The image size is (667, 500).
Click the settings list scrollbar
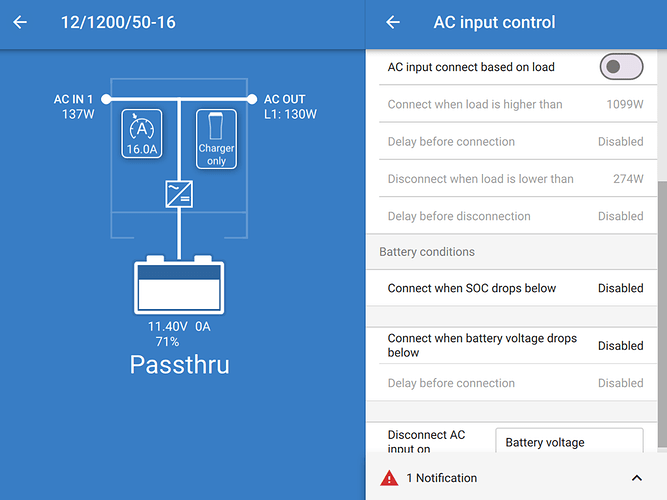click(662, 300)
